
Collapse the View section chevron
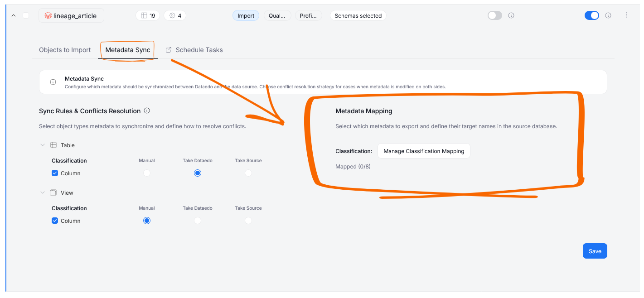pyautogui.click(x=43, y=192)
